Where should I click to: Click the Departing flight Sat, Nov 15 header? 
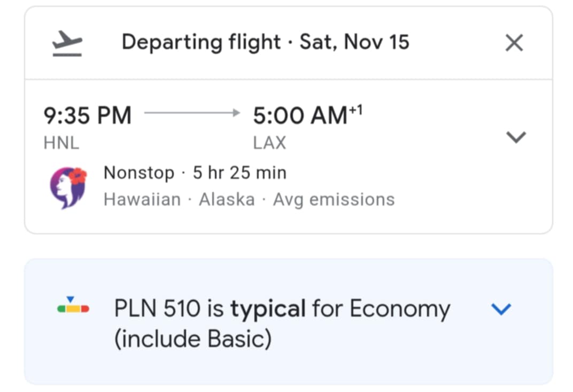click(x=265, y=42)
